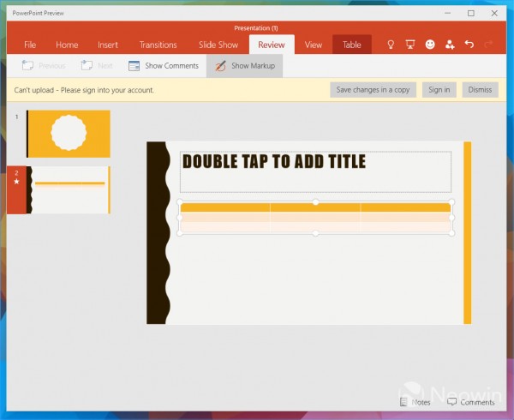Viewport: 514px width, 420px height.
Task: Click the greyed Redo arrow
Action: point(489,44)
